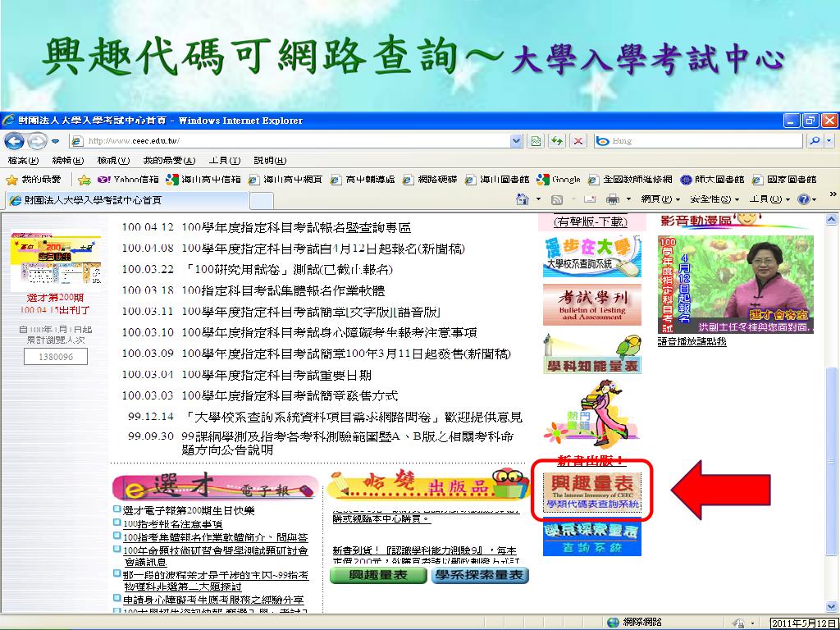The image size is (840, 630).
Task: Click the browser Forward arrow button
Action: (x=37, y=141)
